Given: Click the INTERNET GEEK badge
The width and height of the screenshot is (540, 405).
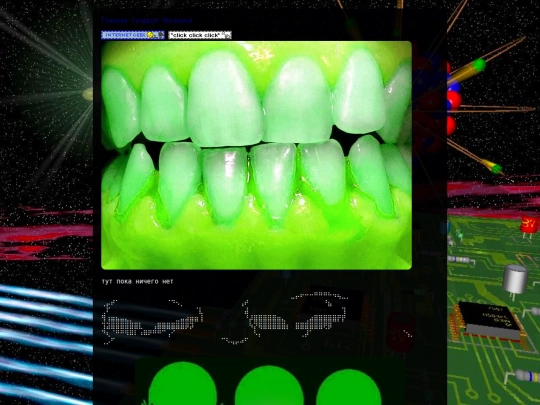Looking at the screenshot, I should (x=133, y=35).
